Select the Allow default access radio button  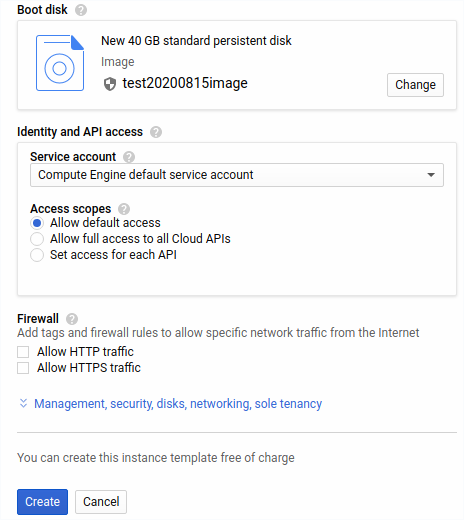pos(37,223)
